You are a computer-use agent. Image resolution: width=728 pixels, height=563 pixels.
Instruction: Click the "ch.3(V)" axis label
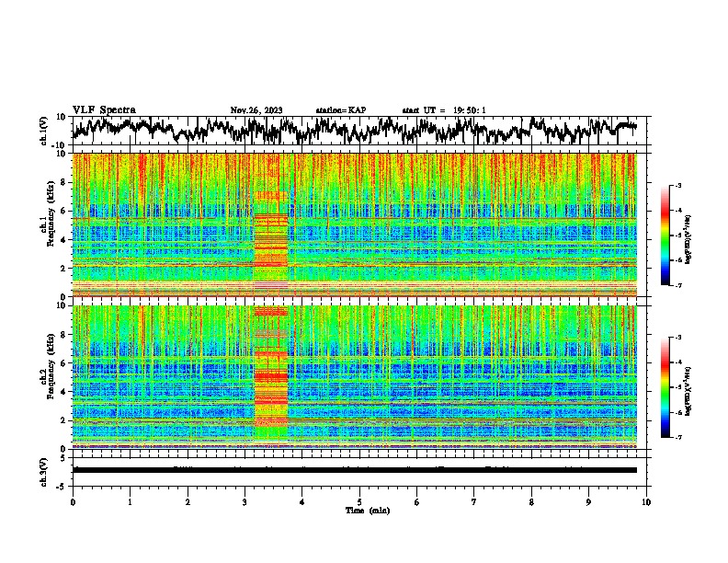44,472
